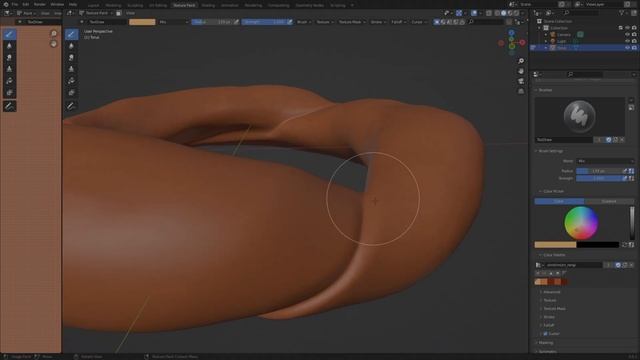
Task: Open the Texture Mask popover in tool header
Action: [352, 22]
